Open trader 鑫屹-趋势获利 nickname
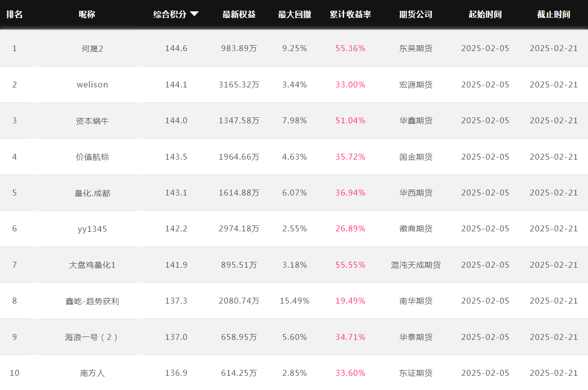 click(x=92, y=301)
